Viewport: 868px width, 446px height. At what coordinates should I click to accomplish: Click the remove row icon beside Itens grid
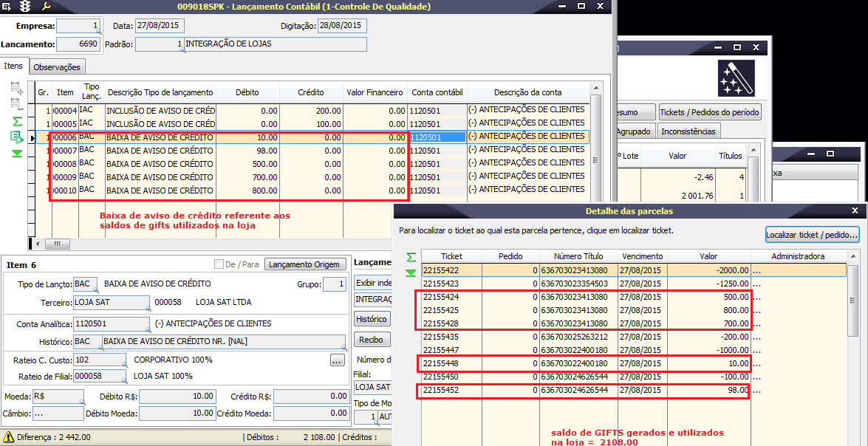point(16,103)
